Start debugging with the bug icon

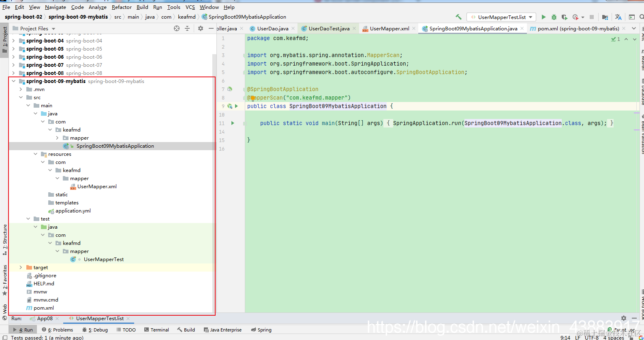(554, 17)
